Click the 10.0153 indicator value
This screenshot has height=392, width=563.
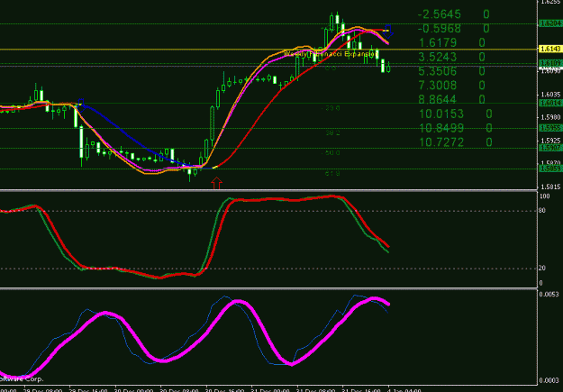(441, 114)
